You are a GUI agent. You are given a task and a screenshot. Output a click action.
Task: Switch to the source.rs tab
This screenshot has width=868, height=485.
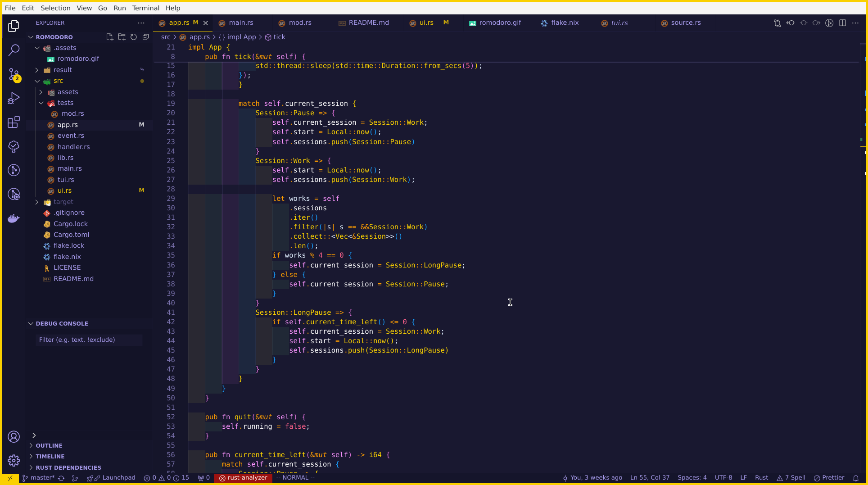686,23
